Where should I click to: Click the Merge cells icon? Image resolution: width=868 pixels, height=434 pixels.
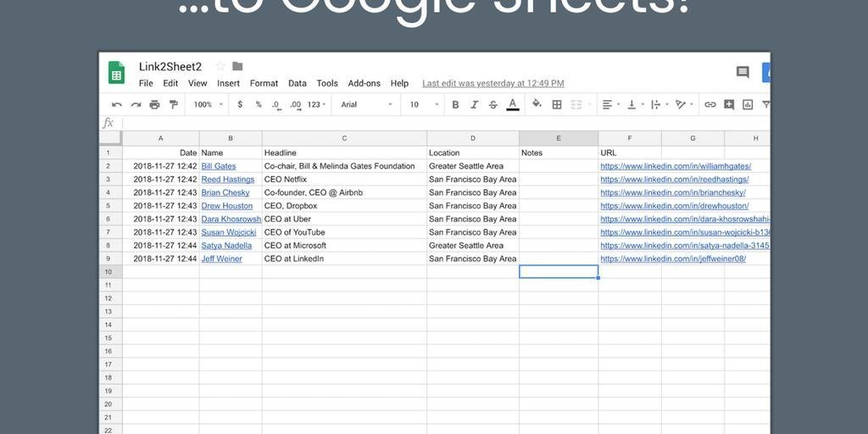coord(576,104)
